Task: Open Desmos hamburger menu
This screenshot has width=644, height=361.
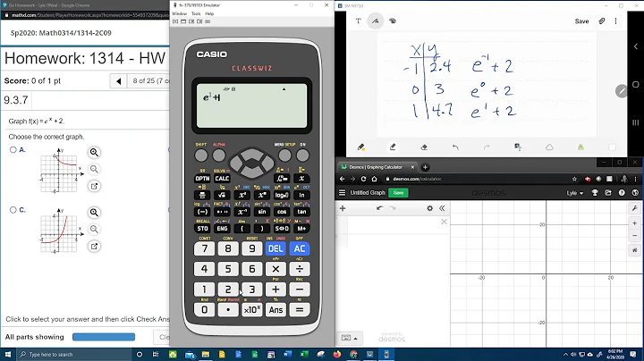Action: tap(342, 192)
